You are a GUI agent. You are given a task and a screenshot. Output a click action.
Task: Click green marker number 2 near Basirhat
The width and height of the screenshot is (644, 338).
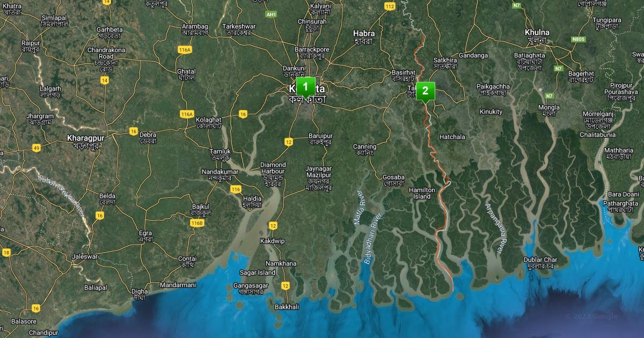(425, 91)
